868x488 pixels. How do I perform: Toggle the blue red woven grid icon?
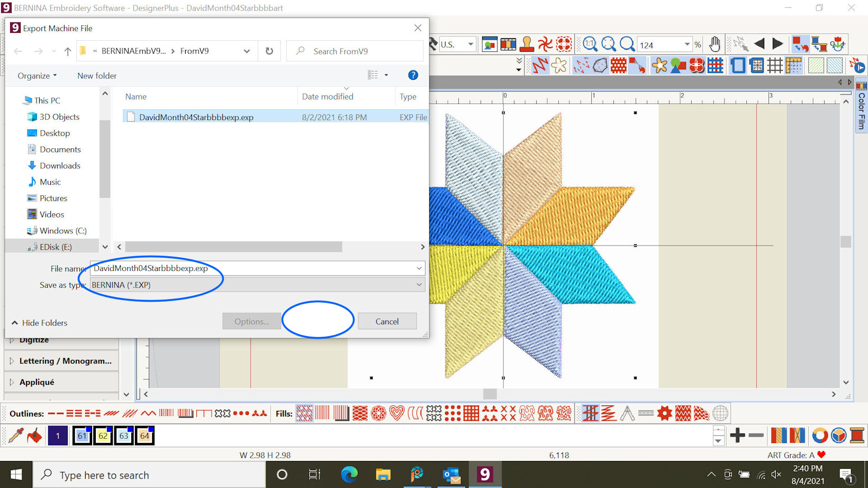click(715, 66)
